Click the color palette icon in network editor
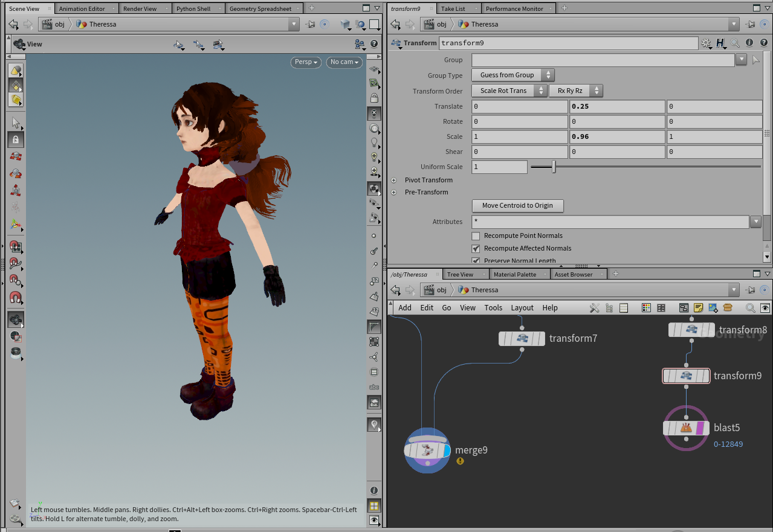This screenshot has width=773, height=532. 646,308
